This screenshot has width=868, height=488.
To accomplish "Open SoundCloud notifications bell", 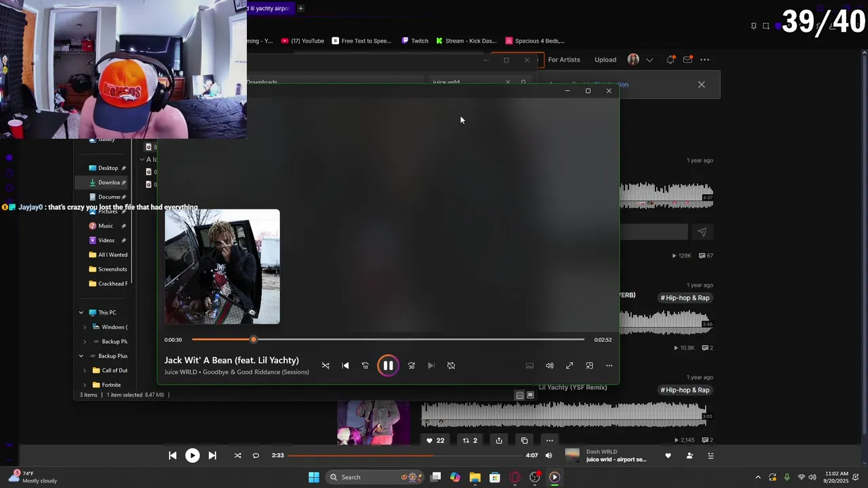I will 671,60.
